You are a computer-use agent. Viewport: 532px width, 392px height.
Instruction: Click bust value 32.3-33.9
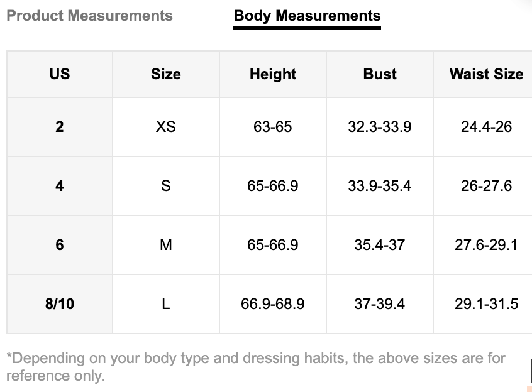click(380, 127)
